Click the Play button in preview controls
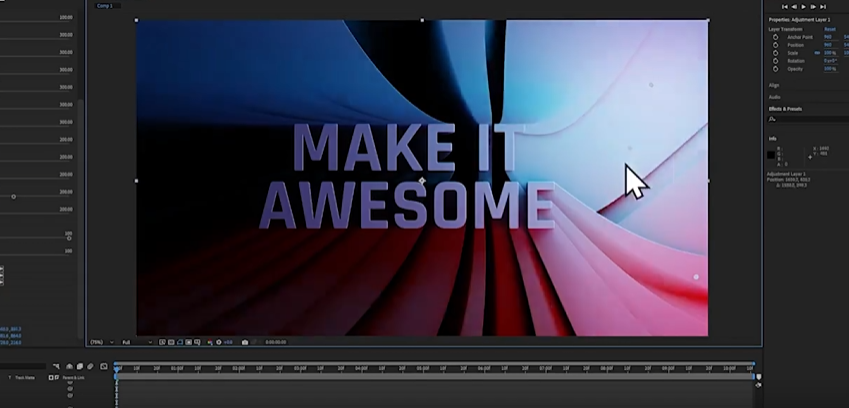Image resolution: width=849 pixels, height=408 pixels. tap(803, 6)
